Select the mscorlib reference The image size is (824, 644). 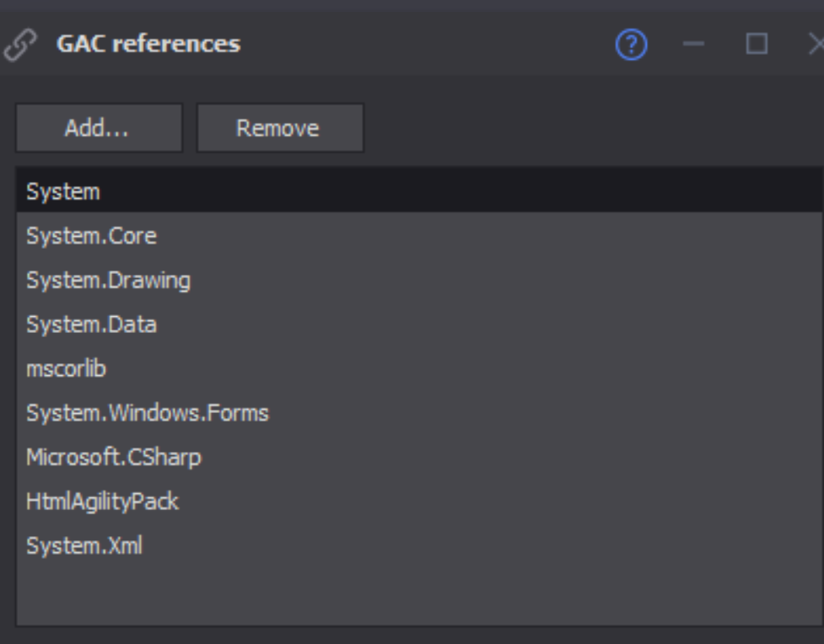coord(419,368)
